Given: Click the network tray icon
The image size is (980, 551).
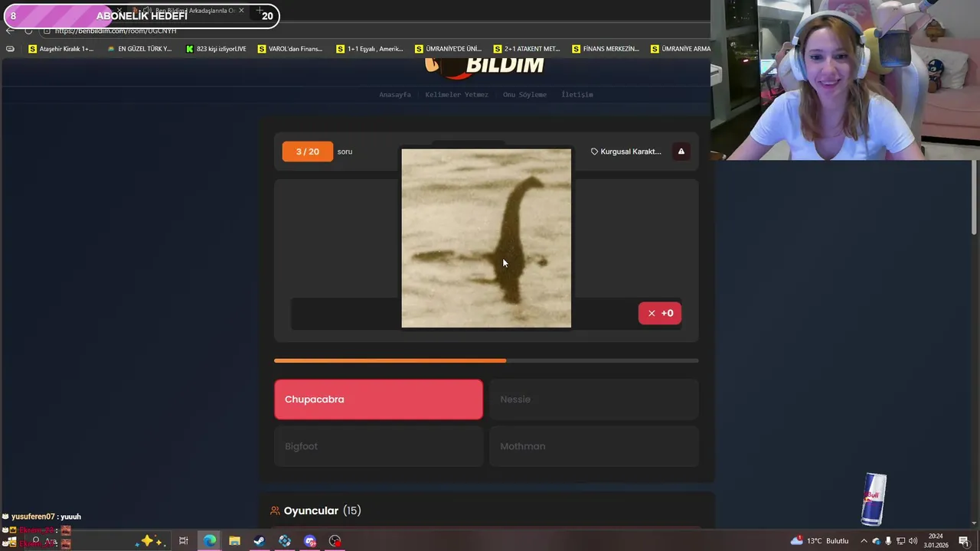Looking at the screenshot, I should click(x=900, y=541).
